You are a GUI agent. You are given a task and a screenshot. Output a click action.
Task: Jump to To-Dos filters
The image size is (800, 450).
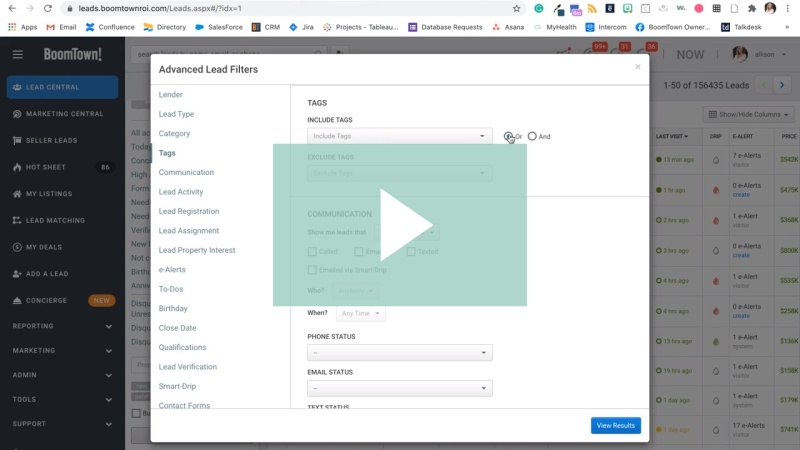170,289
